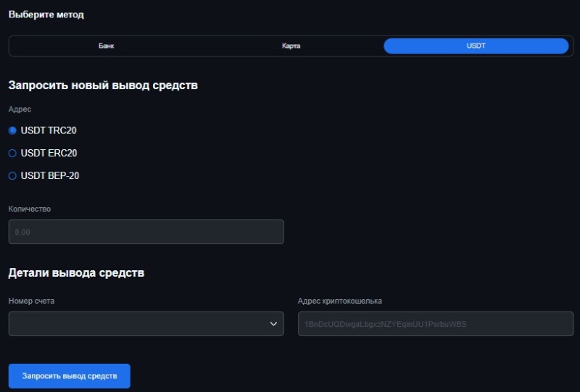
Task: Click the Количество field label
Action: coord(30,209)
